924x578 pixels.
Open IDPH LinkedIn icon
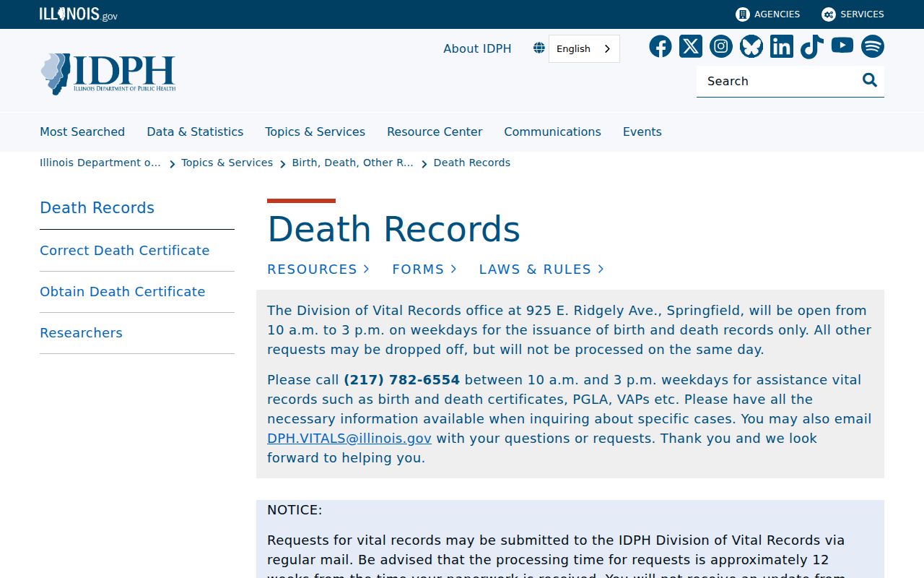(x=782, y=46)
